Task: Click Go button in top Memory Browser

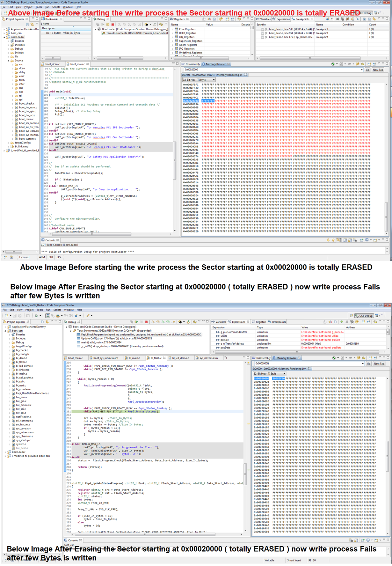Action: coord(367,70)
